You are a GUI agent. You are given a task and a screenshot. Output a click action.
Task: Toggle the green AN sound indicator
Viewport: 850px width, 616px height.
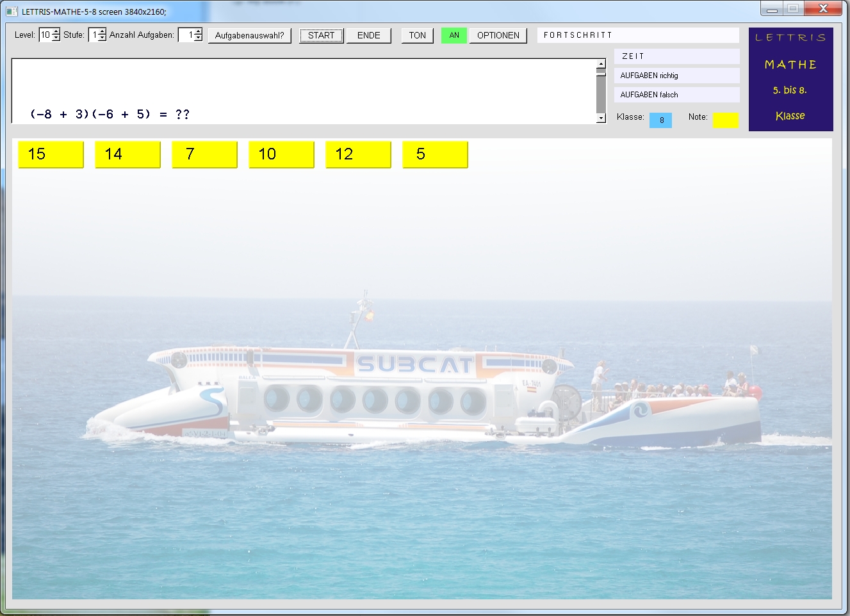pyautogui.click(x=454, y=35)
